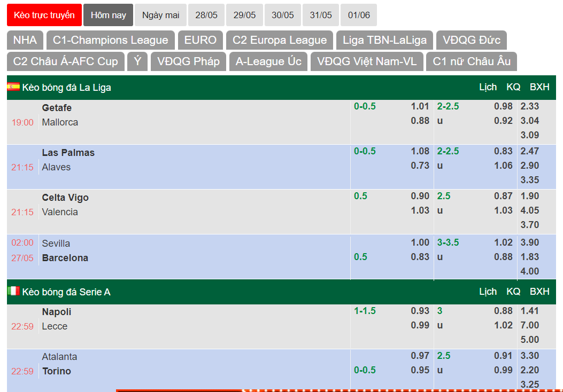
Task: Click the 02:00 kickoff time for Sevilla
Action: pyautogui.click(x=22, y=243)
